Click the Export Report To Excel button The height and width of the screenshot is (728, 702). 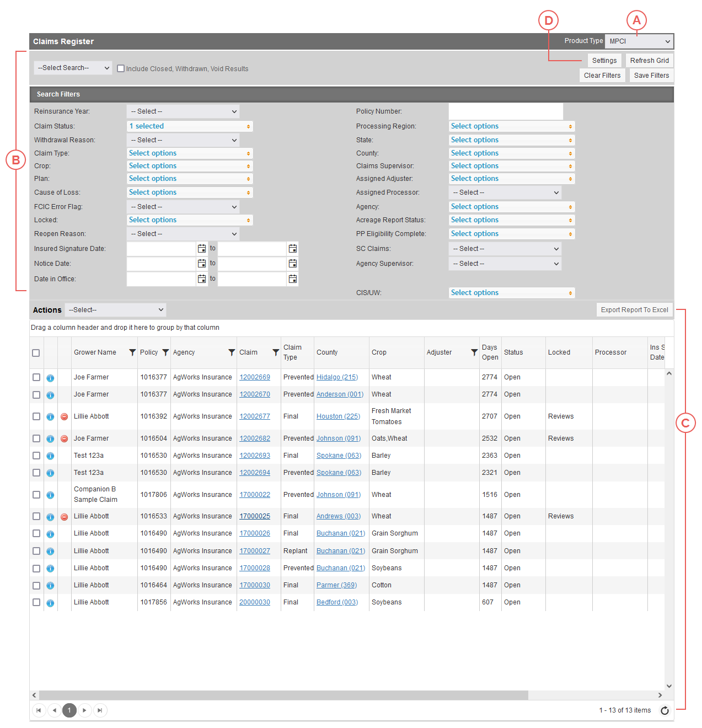[634, 309]
